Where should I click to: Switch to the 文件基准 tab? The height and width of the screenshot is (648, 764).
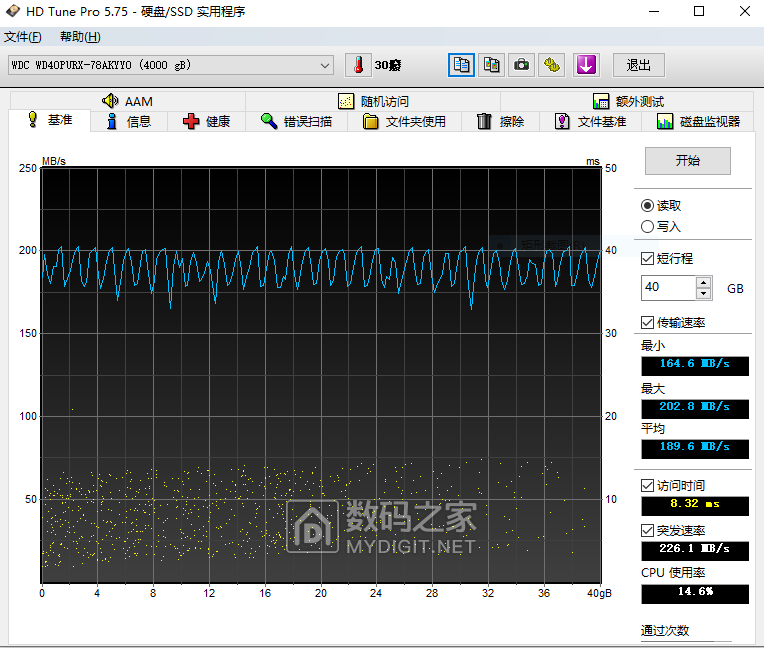point(591,121)
